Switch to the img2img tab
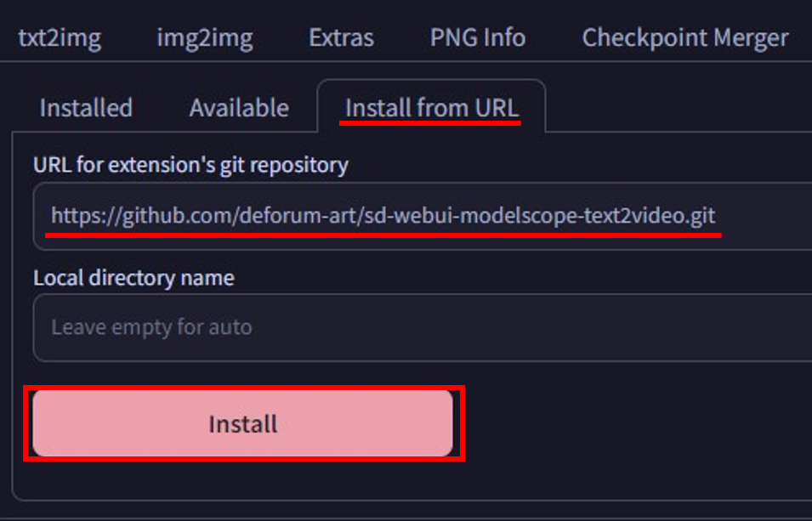The height and width of the screenshot is (521, 812). tap(204, 38)
